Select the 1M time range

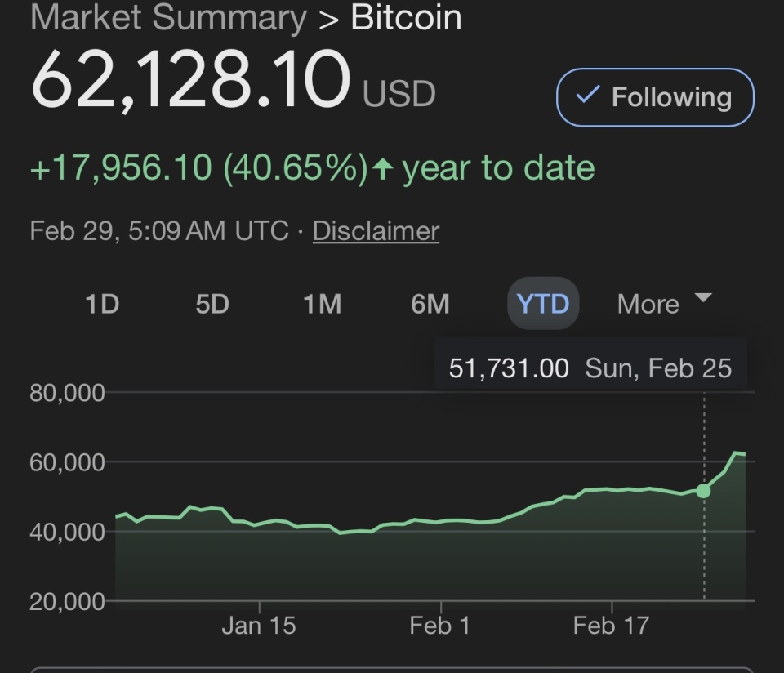[x=322, y=303]
